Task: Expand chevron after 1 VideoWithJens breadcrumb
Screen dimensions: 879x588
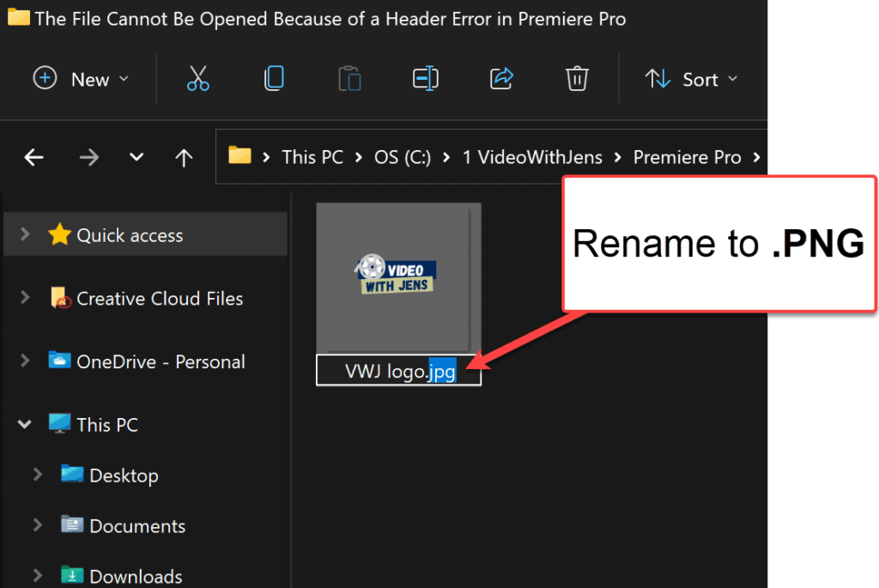Action: 618,157
